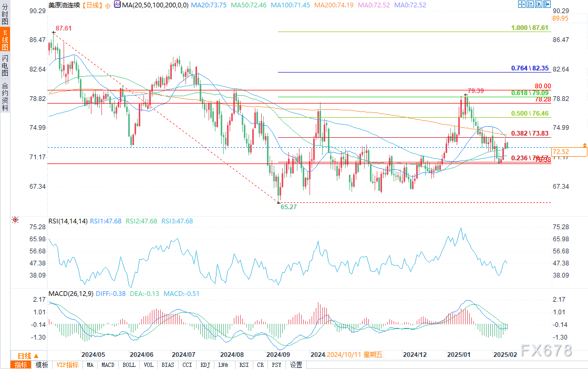This screenshot has width=588, height=369.
Task: Click the MACD(26,12,9) panel label
Action: pyautogui.click(x=71, y=294)
